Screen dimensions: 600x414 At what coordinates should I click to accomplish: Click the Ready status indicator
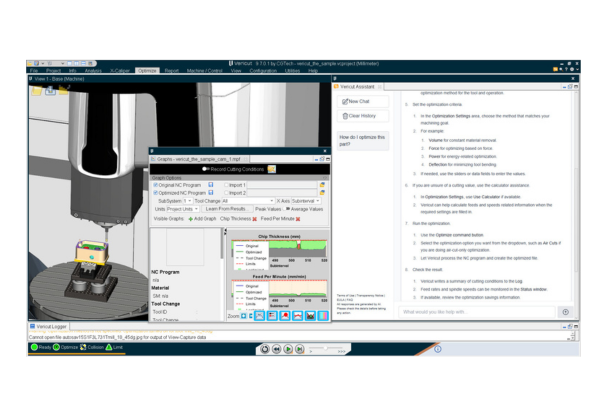41,347
